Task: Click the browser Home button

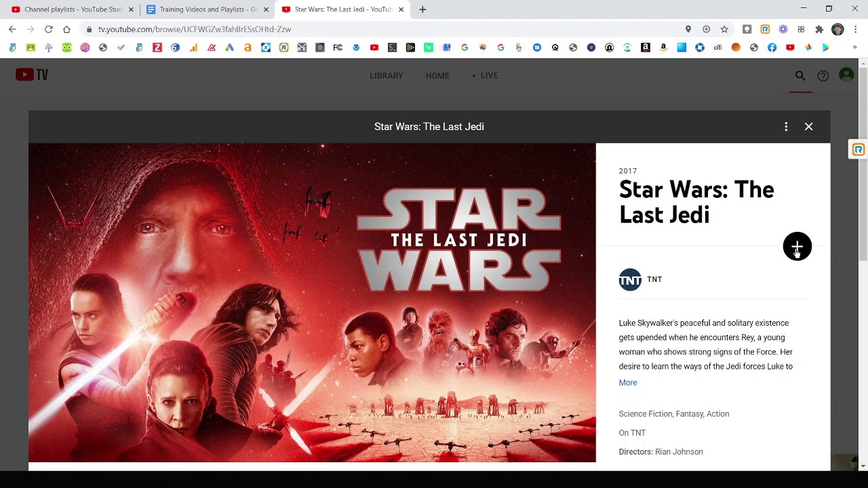Action: coord(66,29)
